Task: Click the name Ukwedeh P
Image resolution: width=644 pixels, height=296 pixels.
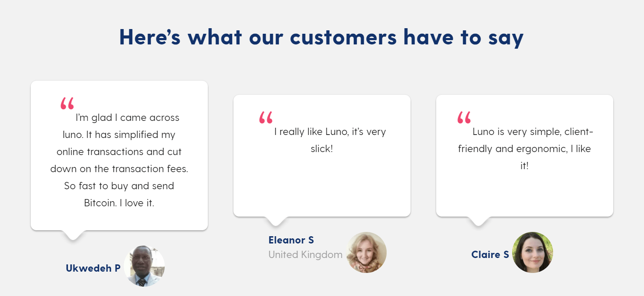Action: pos(93,268)
